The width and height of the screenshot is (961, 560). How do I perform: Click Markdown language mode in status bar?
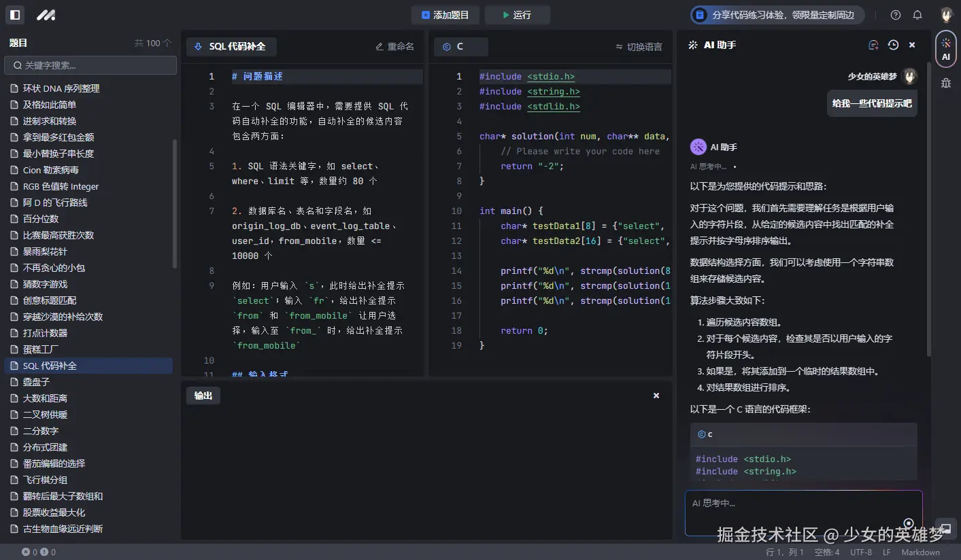point(921,553)
